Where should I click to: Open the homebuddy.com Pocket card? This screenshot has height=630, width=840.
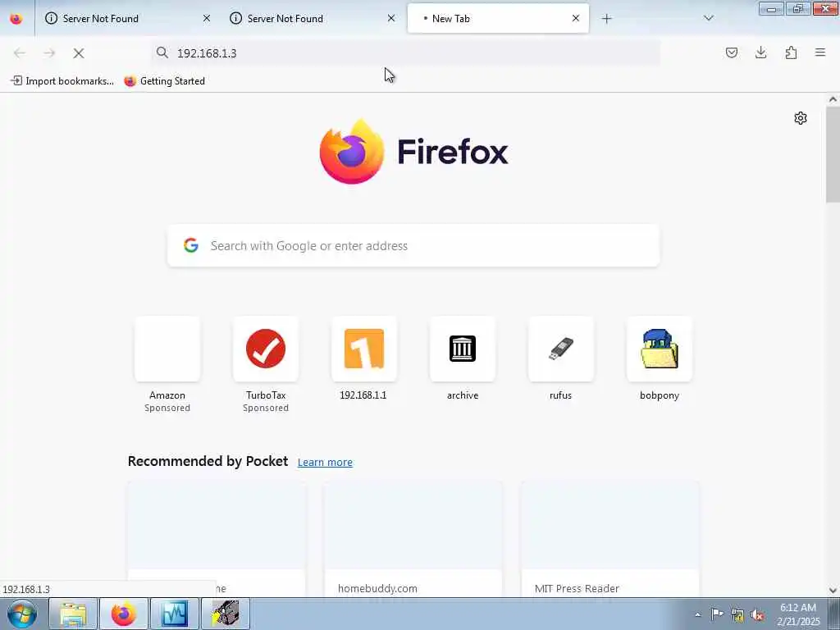(x=413, y=539)
